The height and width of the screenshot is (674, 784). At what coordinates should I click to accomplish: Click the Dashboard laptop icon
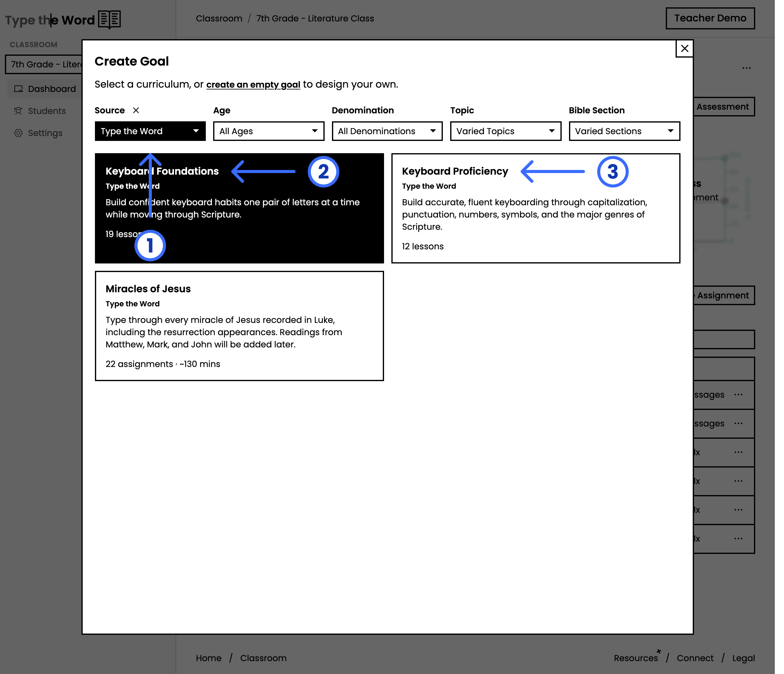pyautogui.click(x=18, y=89)
